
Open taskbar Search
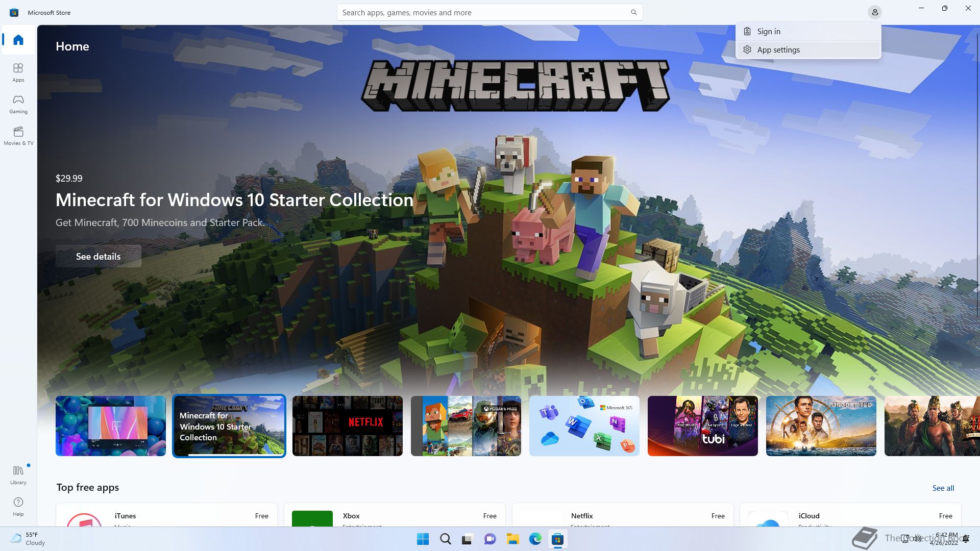(x=445, y=539)
